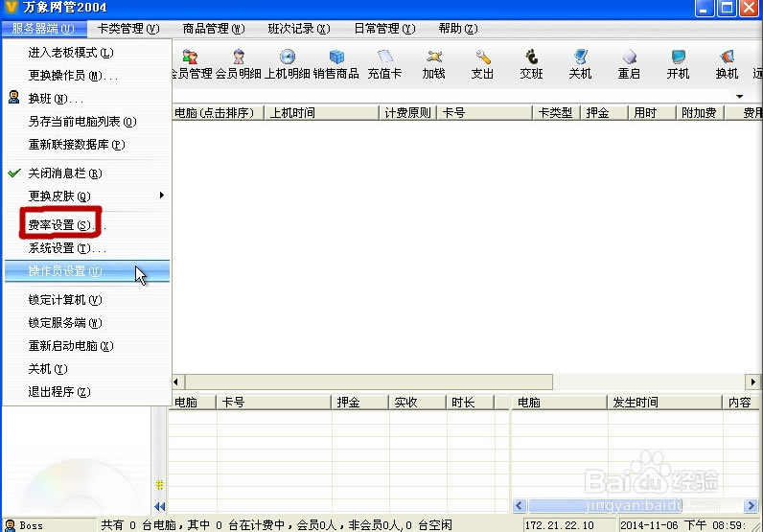This screenshot has width=763, height=532.
Task: Click the 加钱 toolbar icon
Action: (434, 63)
